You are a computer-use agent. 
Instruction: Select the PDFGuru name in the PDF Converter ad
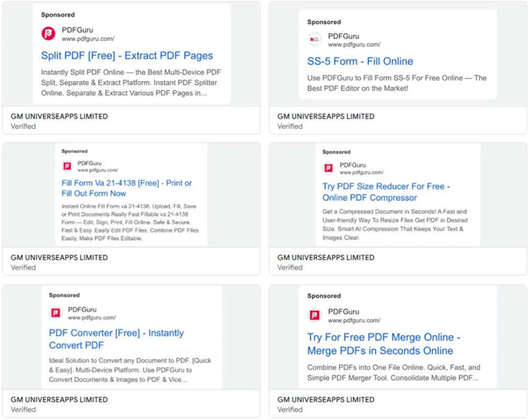(x=82, y=310)
